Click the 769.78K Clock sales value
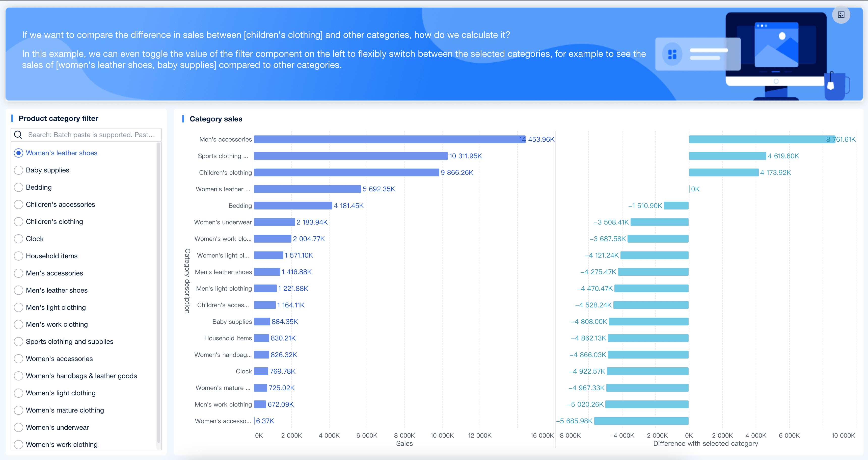The image size is (868, 460). point(282,371)
